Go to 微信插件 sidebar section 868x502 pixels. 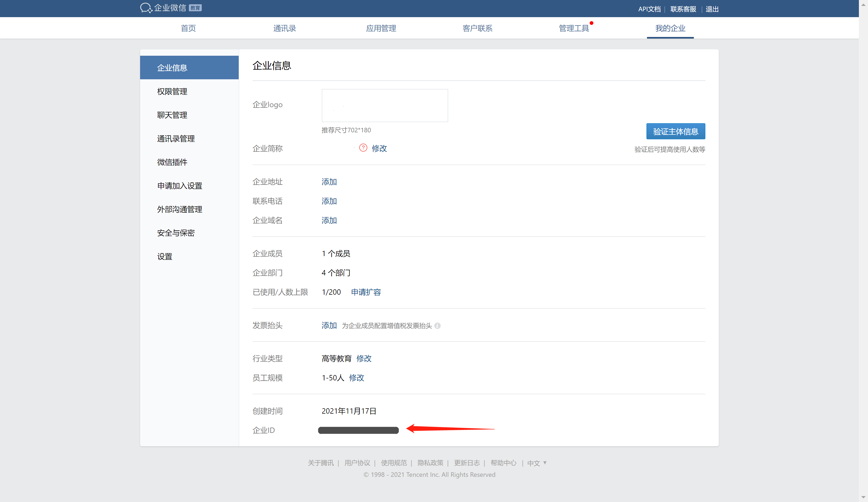[x=172, y=162]
